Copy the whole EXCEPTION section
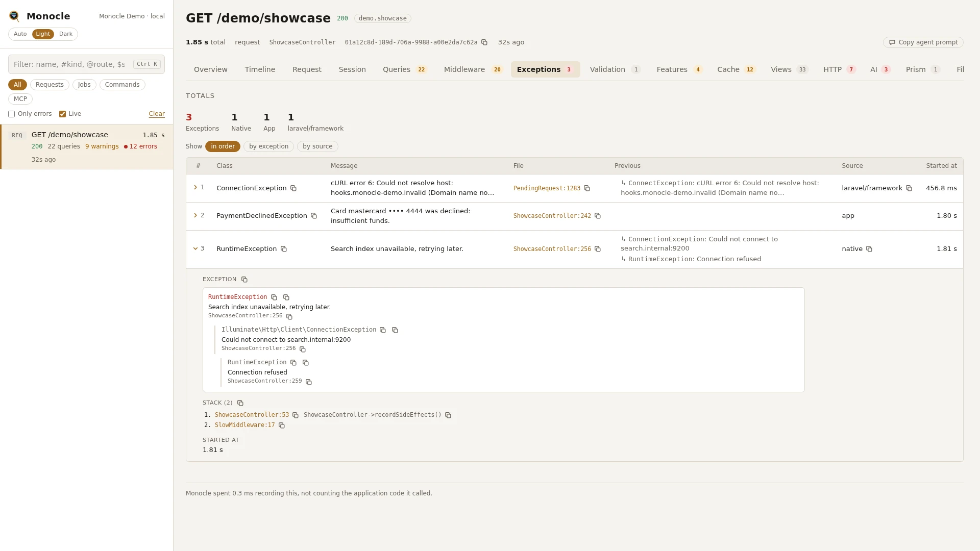The height and width of the screenshot is (551, 980). point(244,280)
